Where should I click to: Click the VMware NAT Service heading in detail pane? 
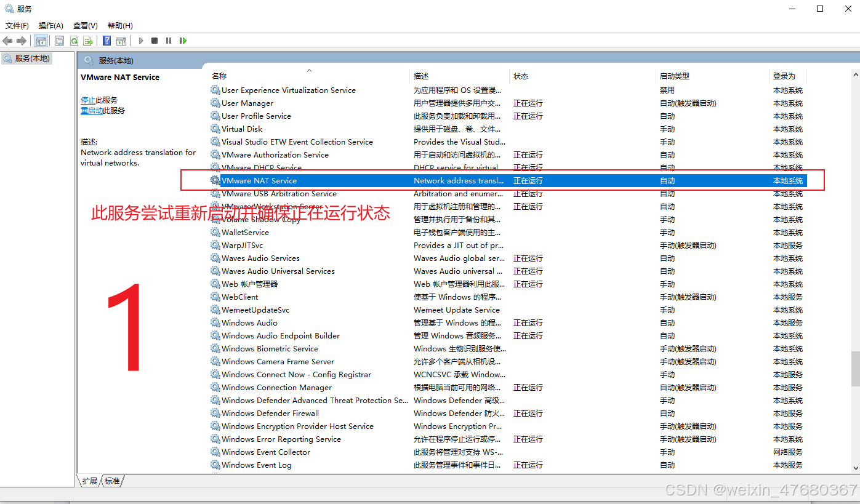pos(120,77)
